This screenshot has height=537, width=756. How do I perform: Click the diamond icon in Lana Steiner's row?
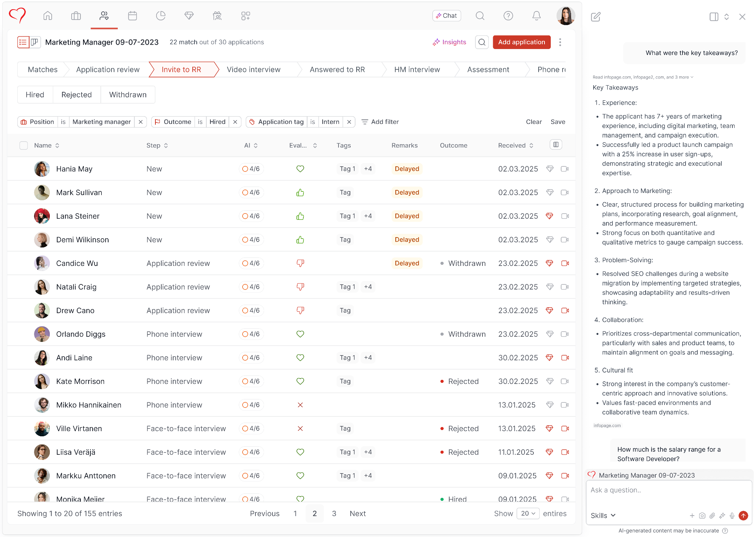tap(549, 216)
